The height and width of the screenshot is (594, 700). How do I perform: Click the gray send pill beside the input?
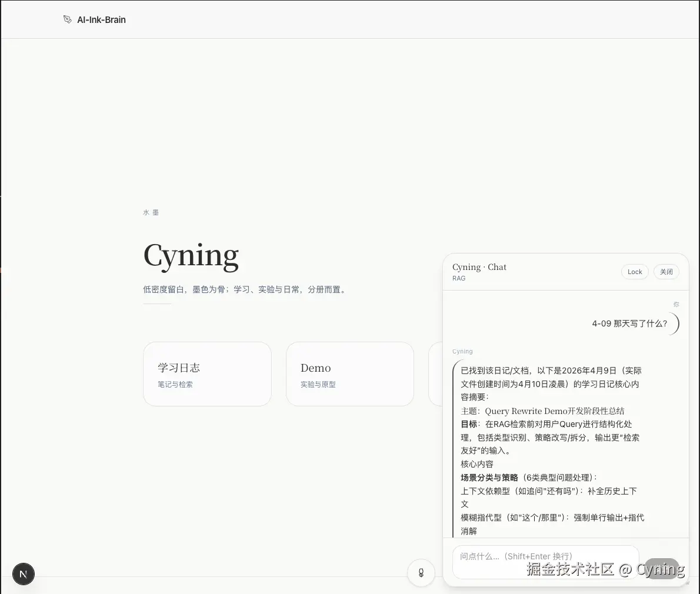pyautogui.click(x=662, y=569)
